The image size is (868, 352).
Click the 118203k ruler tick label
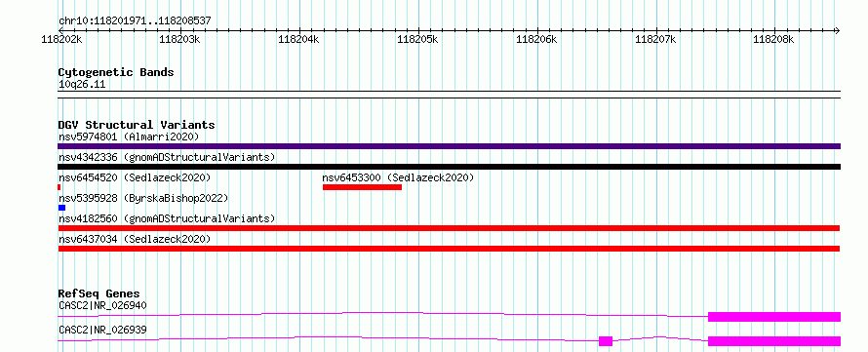coord(179,39)
